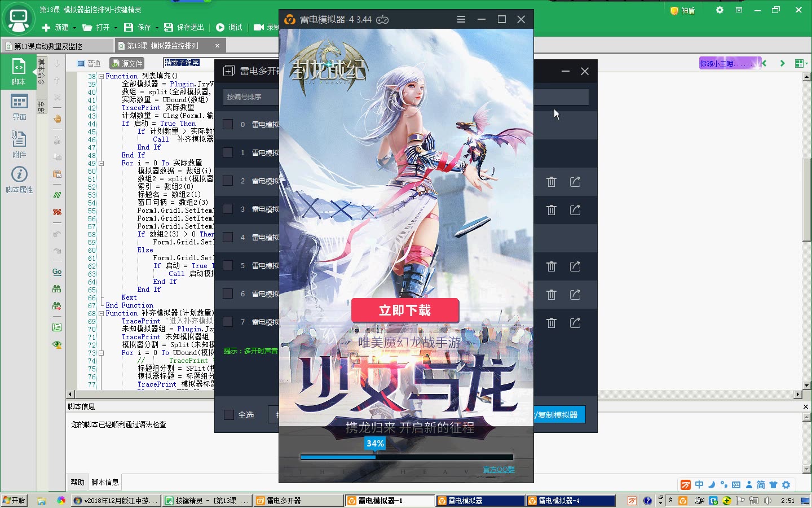The image size is (812, 508).
Task: Click the Go to line icon
Action: tap(57, 271)
